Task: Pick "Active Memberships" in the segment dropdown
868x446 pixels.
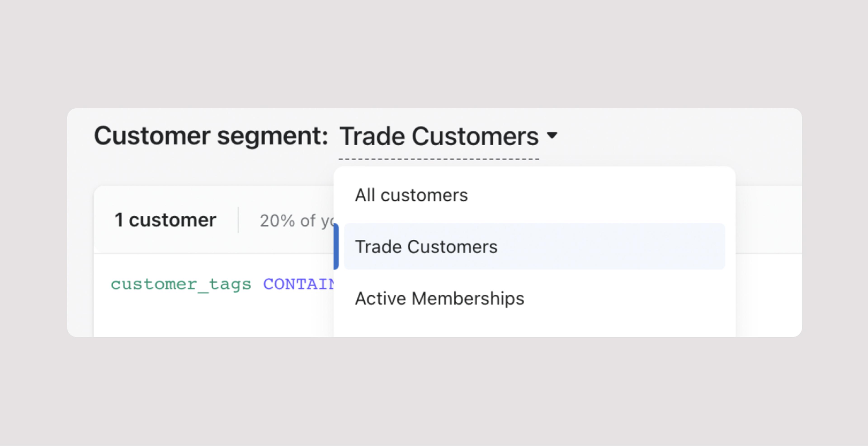Action: tap(439, 299)
